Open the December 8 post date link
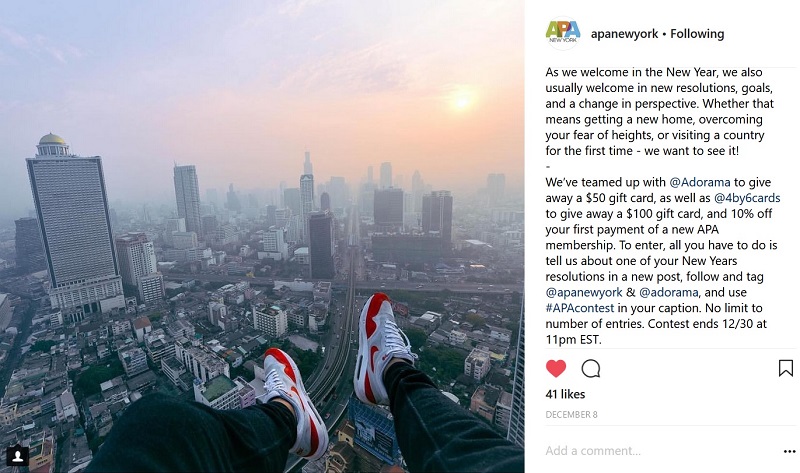This screenshot has height=473, width=800. (x=571, y=415)
